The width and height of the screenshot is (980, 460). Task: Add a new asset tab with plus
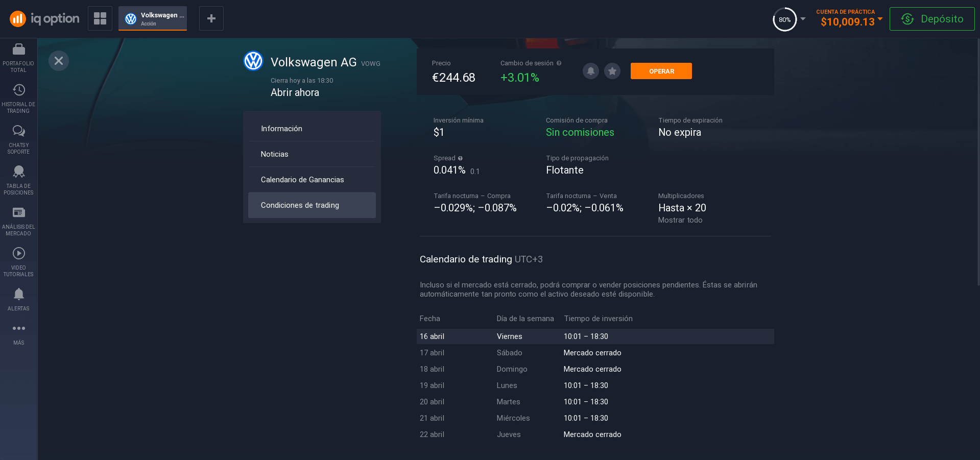point(211,18)
